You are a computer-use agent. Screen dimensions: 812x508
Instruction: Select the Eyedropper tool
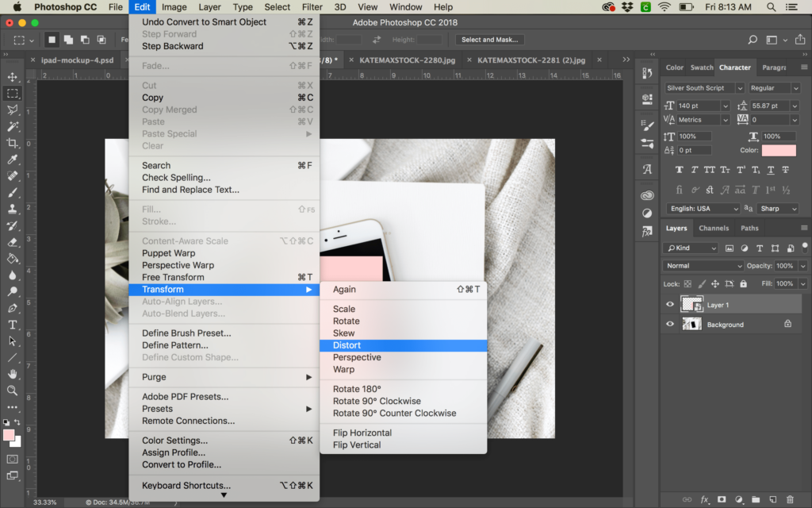(13, 160)
